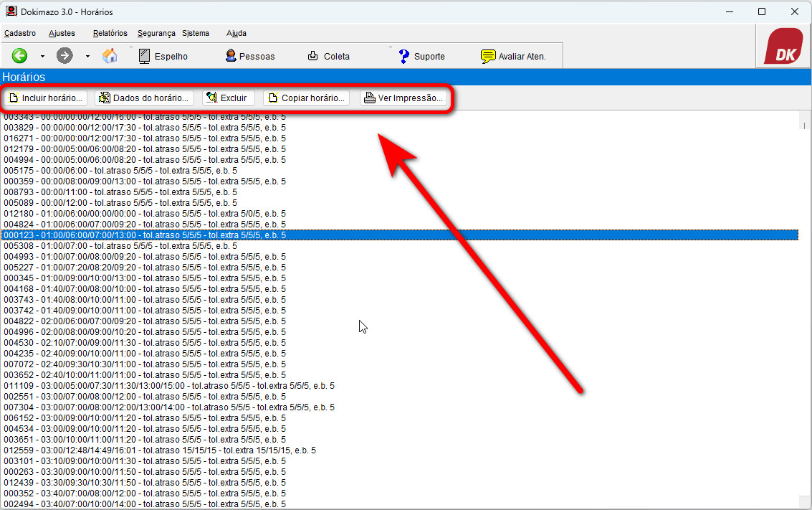Image resolution: width=812 pixels, height=510 pixels.
Task: Click Ver Impressão print button
Action: pos(404,98)
